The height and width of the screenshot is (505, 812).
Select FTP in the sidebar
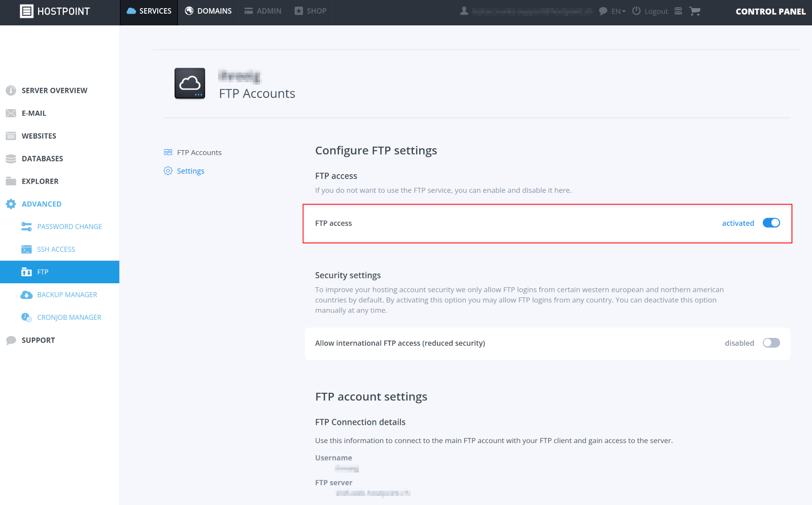[59, 272]
